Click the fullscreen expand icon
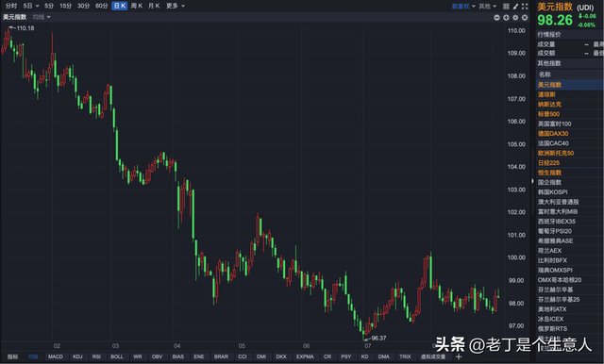 pos(525,7)
